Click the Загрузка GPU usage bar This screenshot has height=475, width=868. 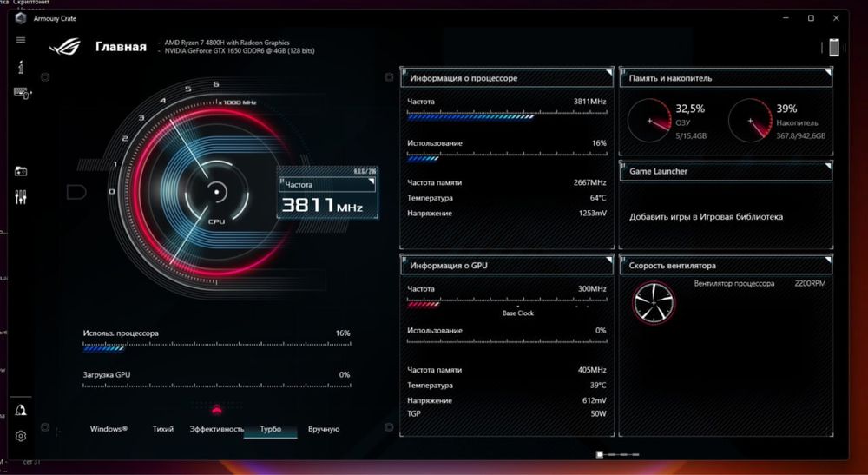216,386
